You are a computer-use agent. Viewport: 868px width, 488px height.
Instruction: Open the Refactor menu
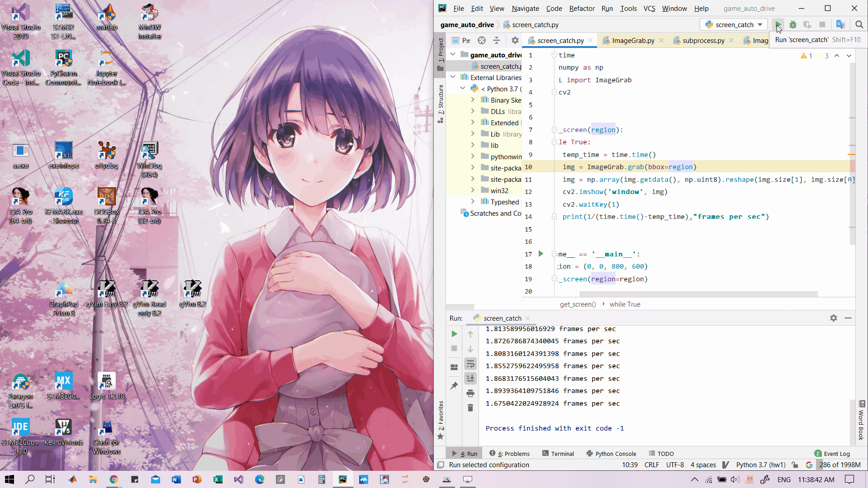coord(582,9)
